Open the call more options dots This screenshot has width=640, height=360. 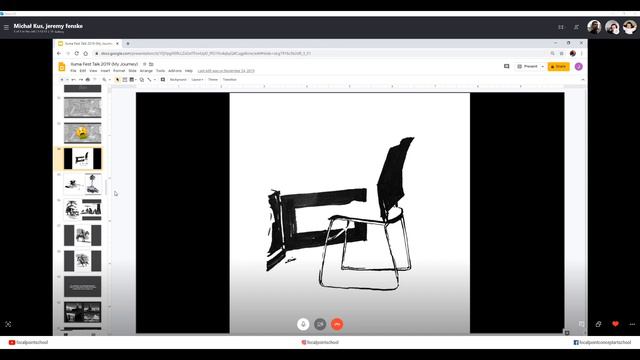point(632,324)
